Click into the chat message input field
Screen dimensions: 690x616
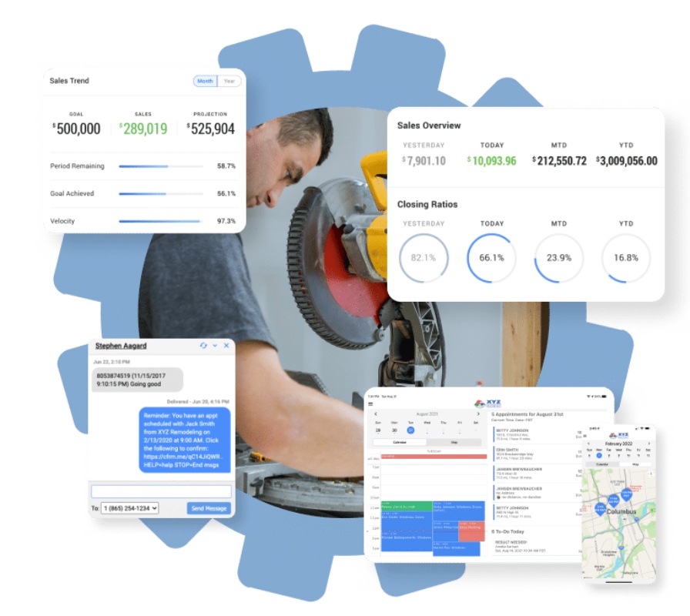click(161, 491)
